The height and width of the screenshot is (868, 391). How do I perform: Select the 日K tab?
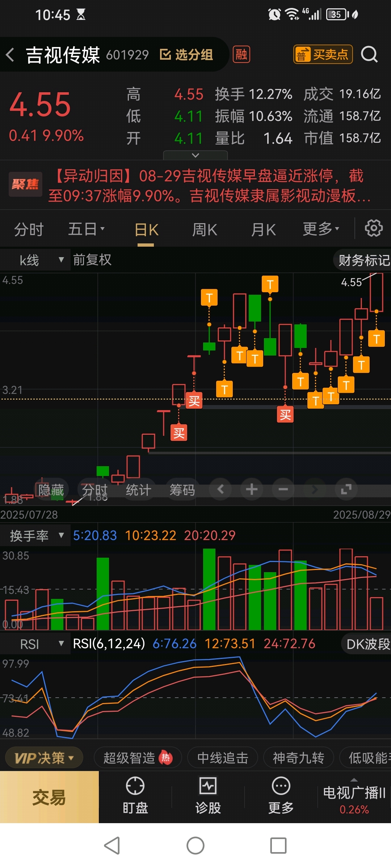pos(146,230)
